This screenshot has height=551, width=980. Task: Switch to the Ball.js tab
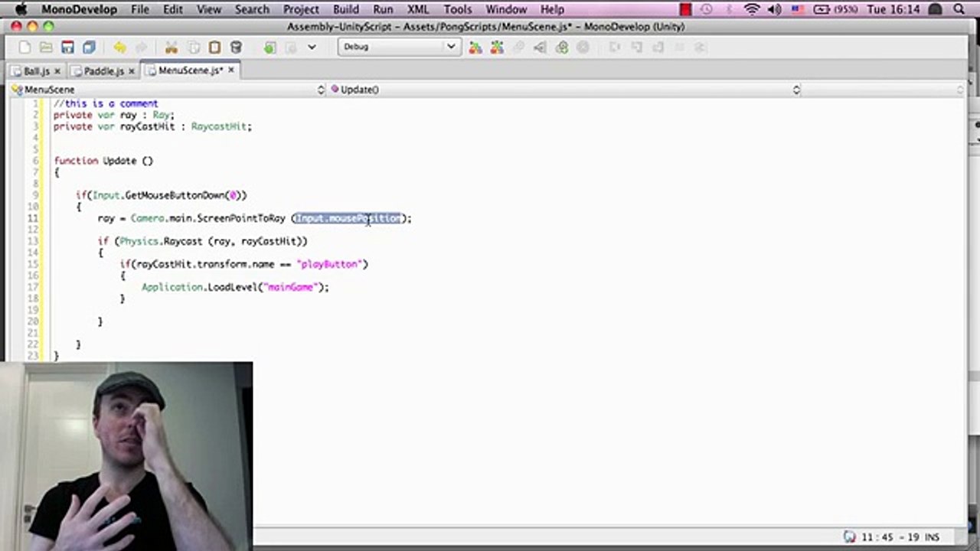point(36,71)
